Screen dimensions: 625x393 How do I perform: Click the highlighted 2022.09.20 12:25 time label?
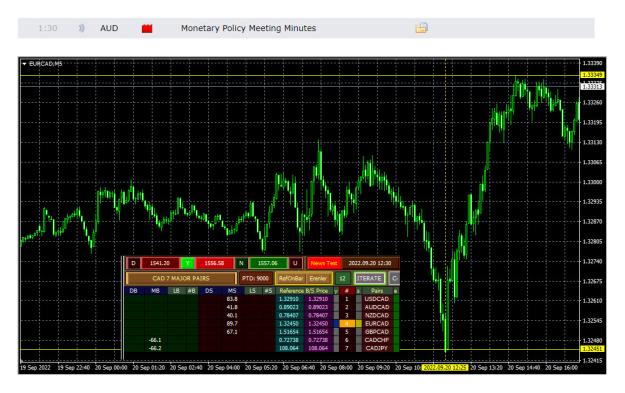point(445,367)
